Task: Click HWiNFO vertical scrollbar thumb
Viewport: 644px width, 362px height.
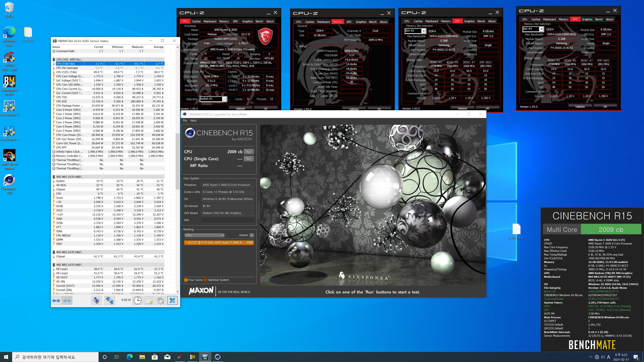Action: click(x=177, y=162)
